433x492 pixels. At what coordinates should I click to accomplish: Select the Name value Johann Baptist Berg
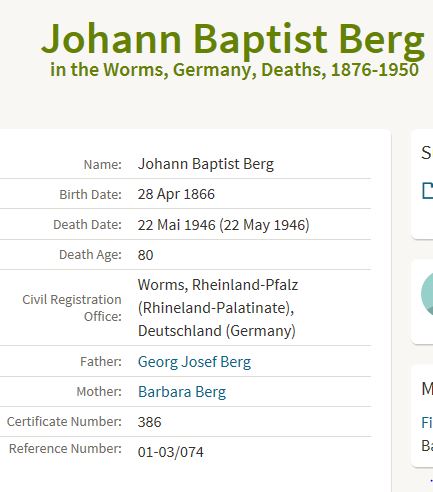click(206, 164)
